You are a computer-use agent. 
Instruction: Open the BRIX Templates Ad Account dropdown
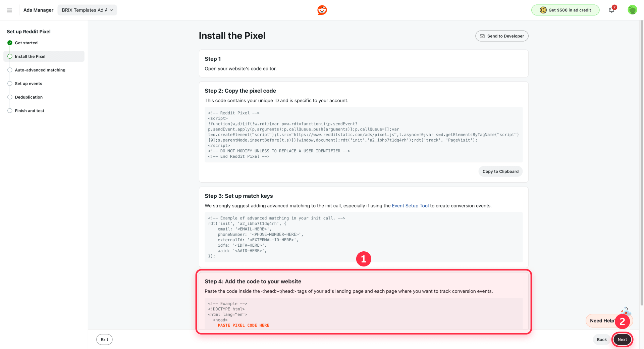pos(87,10)
